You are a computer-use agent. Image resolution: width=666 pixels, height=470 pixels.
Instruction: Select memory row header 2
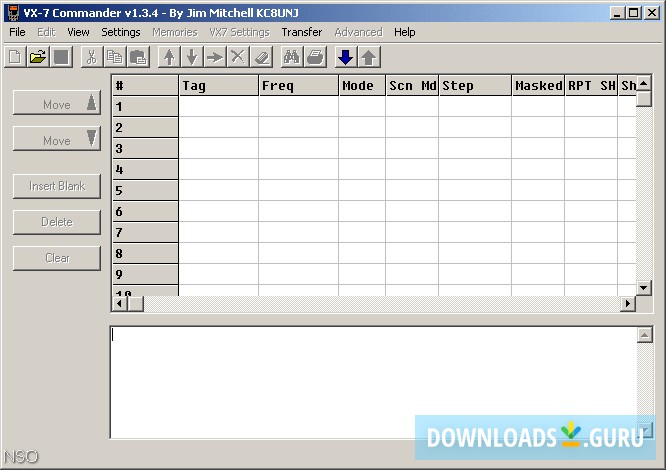point(145,127)
